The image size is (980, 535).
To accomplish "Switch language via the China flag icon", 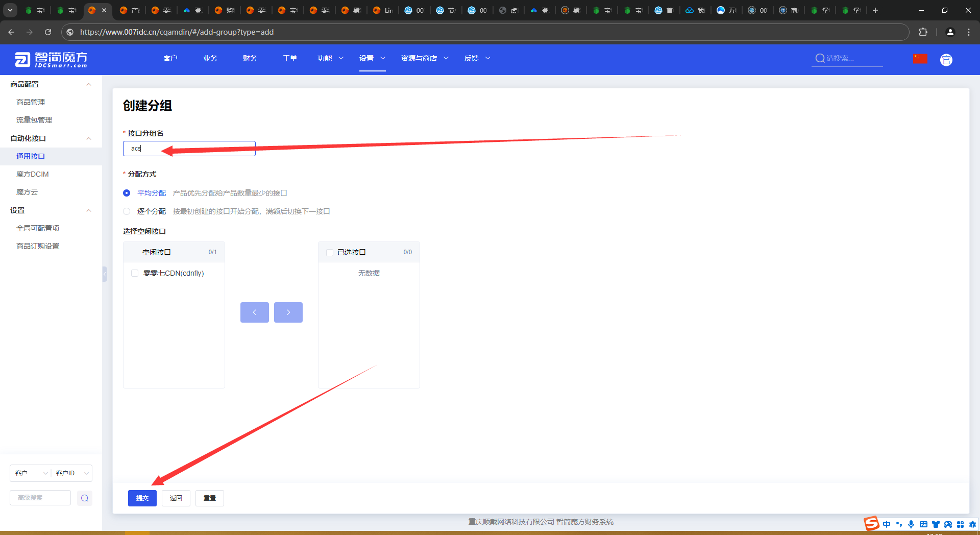I will pyautogui.click(x=920, y=59).
